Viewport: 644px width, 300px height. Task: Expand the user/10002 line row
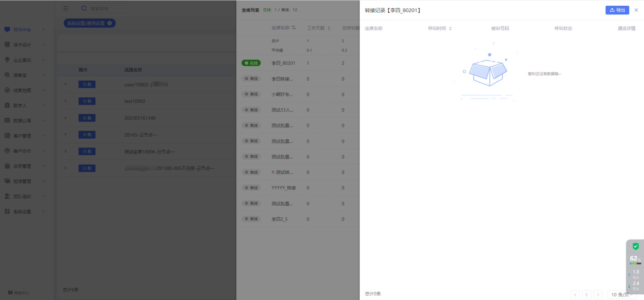(x=66, y=84)
